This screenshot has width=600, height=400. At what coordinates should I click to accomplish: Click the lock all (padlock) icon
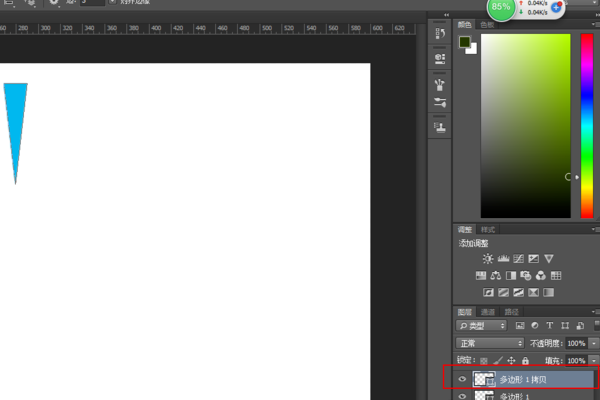point(525,360)
